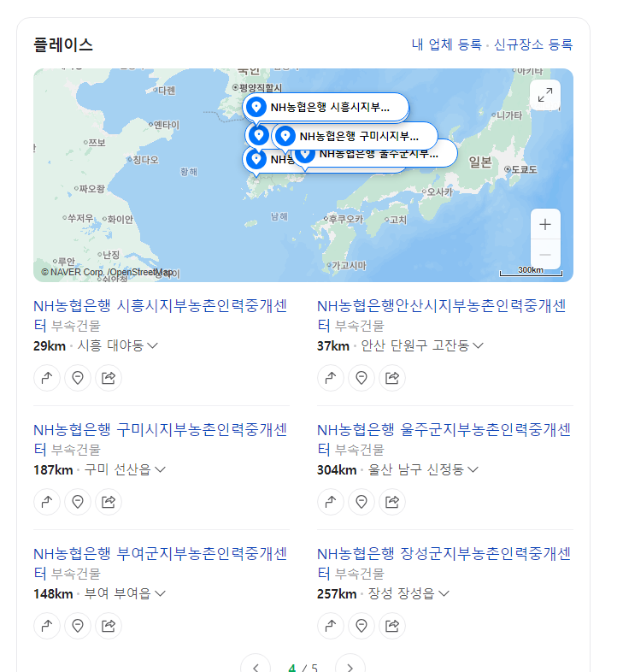Zoom out on the map

pos(545,255)
